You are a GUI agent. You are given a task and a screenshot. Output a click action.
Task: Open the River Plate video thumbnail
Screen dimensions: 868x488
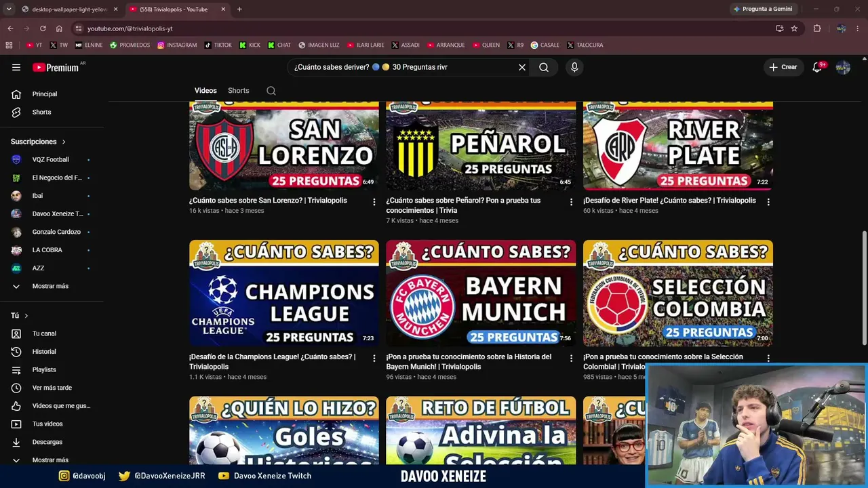point(678,146)
